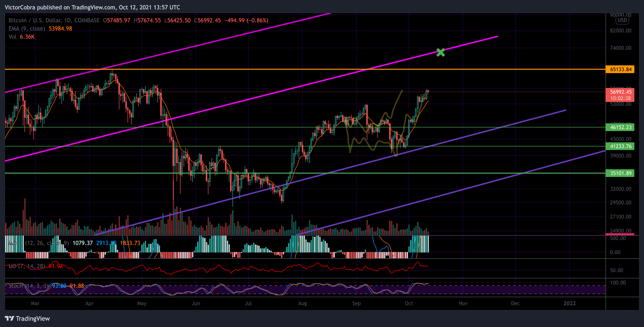
Task: Select the 46152.23 green price label
Action: pyautogui.click(x=620, y=127)
